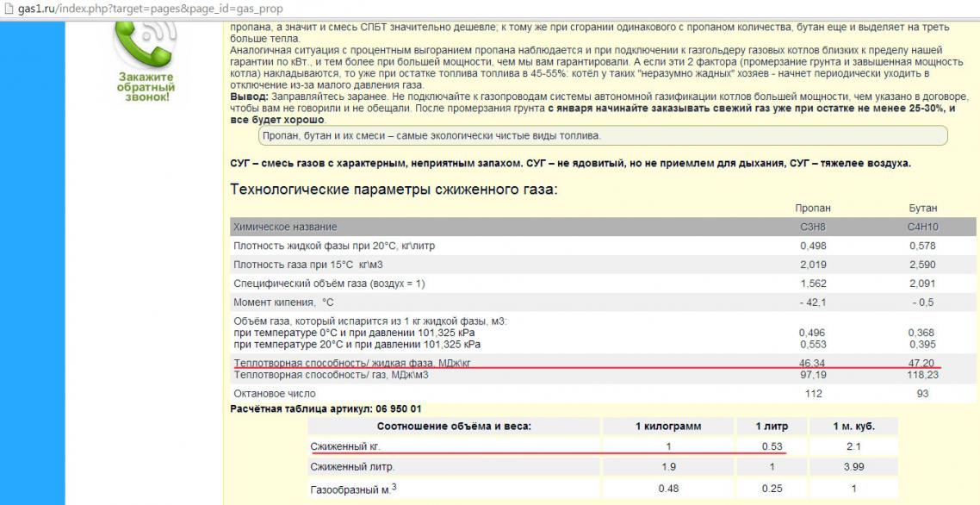Click 'Соотношение объёма и веса' header
This screenshot has height=505, width=980.
pos(454,427)
